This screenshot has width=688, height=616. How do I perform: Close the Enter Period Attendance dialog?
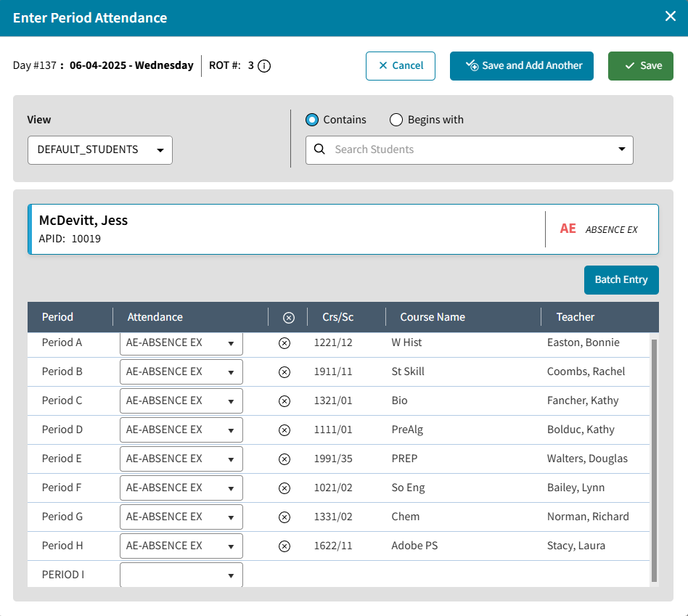[x=670, y=16]
